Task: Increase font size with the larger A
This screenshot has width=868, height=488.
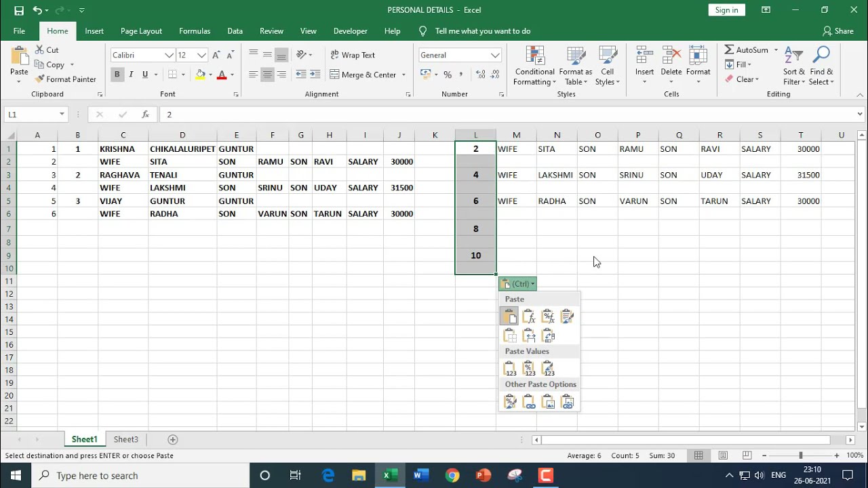Action: (216, 55)
